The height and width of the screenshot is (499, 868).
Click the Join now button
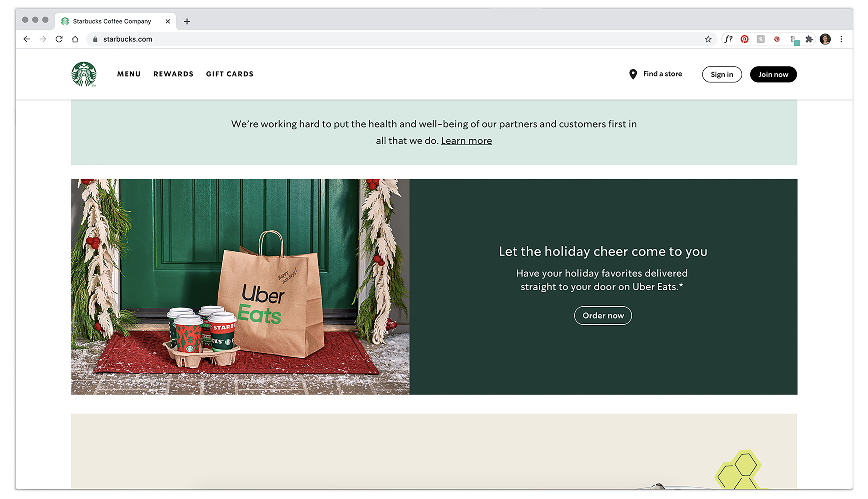(x=773, y=74)
